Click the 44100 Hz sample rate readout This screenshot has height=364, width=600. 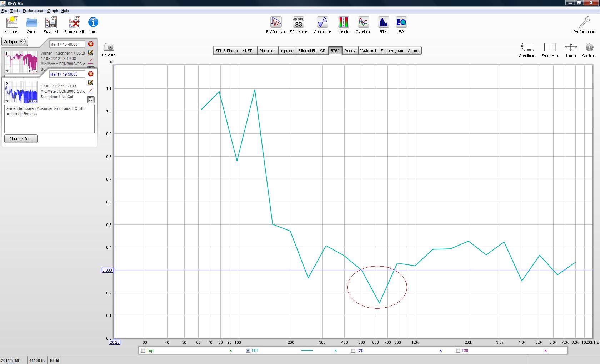[x=37, y=360]
